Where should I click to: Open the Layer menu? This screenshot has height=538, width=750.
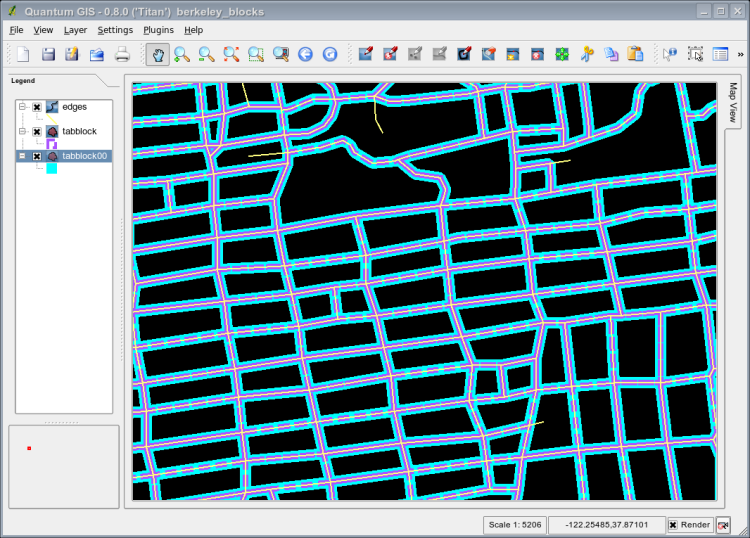pos(75,30)
